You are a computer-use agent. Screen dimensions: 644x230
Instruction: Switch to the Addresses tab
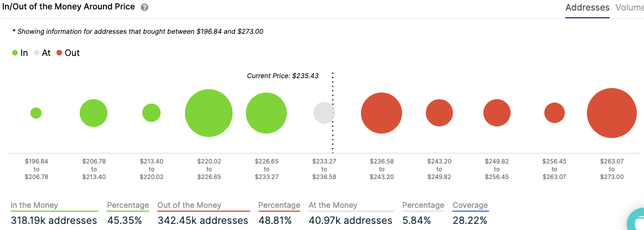pos(587,8)
